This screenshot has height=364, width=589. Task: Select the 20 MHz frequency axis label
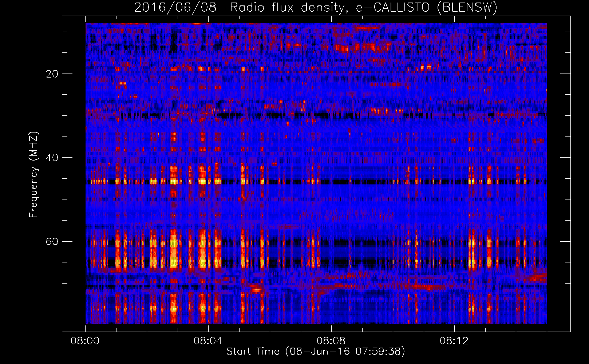[x=52, y=74]
